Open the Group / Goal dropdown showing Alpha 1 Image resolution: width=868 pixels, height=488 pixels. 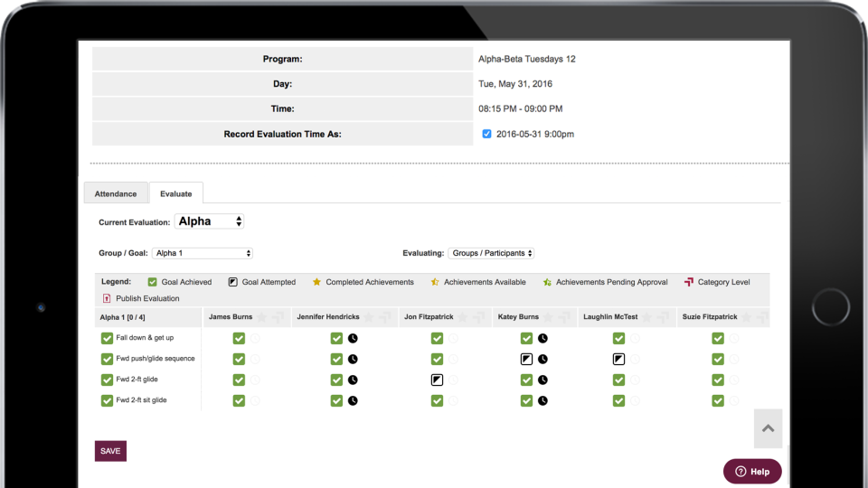(203, 253)
